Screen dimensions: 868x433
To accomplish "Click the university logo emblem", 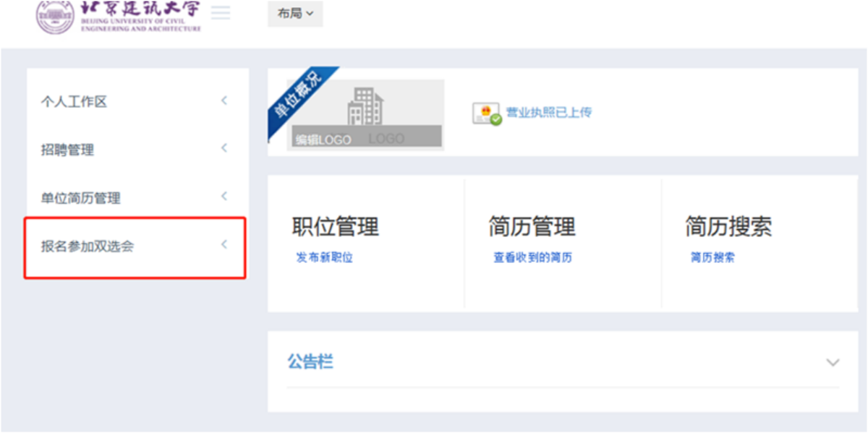I will tap(55, 16).
